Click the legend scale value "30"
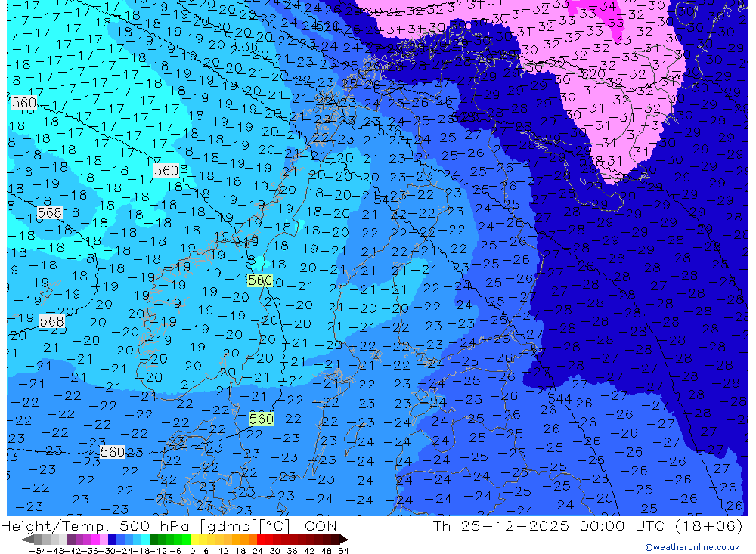Screen dimensions: 756x554 275,550
